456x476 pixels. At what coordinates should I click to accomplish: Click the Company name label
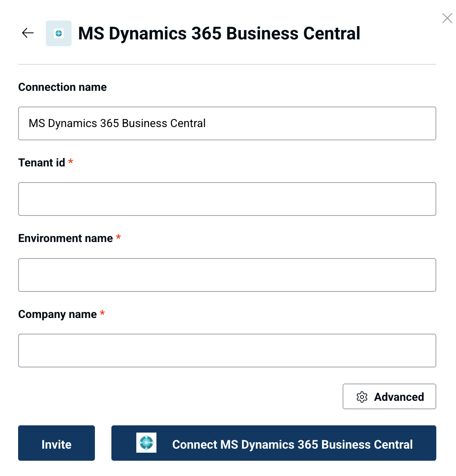click(x=58, y=314)
